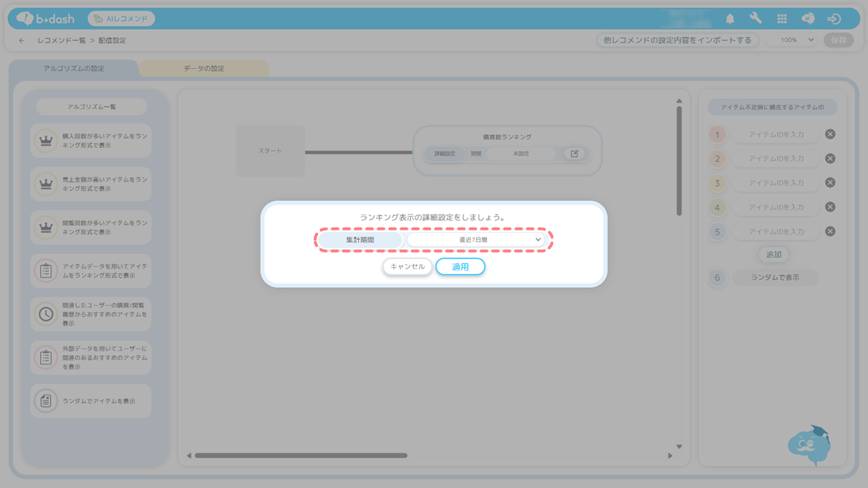Open the wrench settings icon
Image resolution: width=868 pixels, height=488 pixels.
[x=755, y=19]
